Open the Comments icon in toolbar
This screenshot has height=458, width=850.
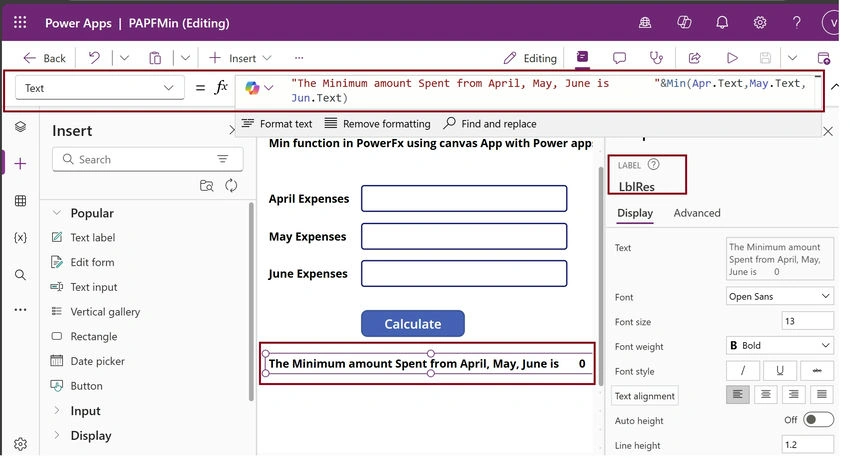(x=619, y=57)
